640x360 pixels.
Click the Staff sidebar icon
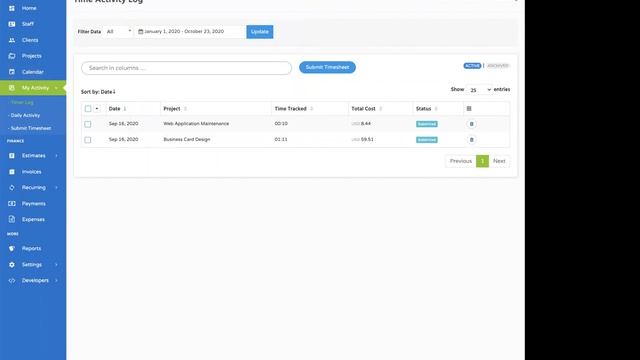[x=12, y=24]
